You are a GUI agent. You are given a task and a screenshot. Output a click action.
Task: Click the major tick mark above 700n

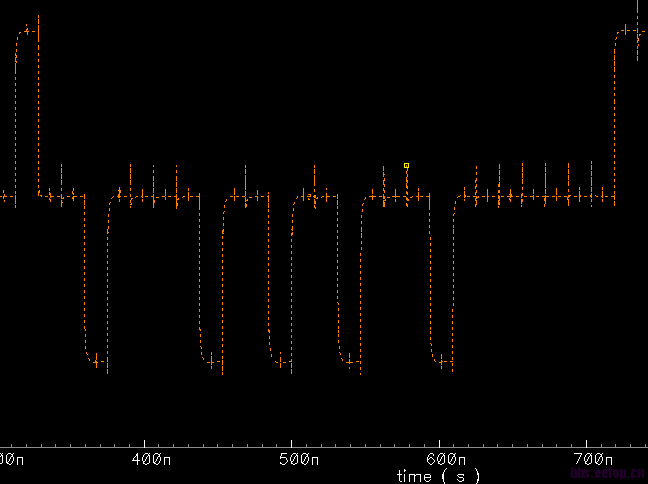coord(586,443)
